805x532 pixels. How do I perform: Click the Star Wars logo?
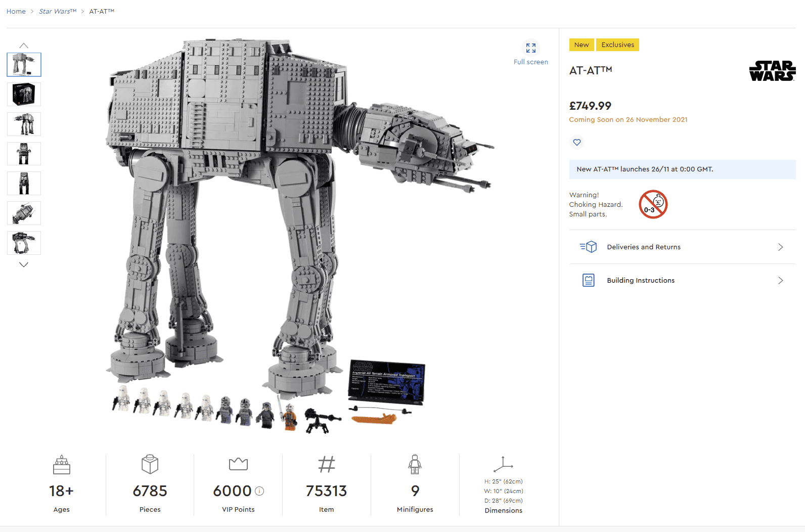[x=772, y=71]
